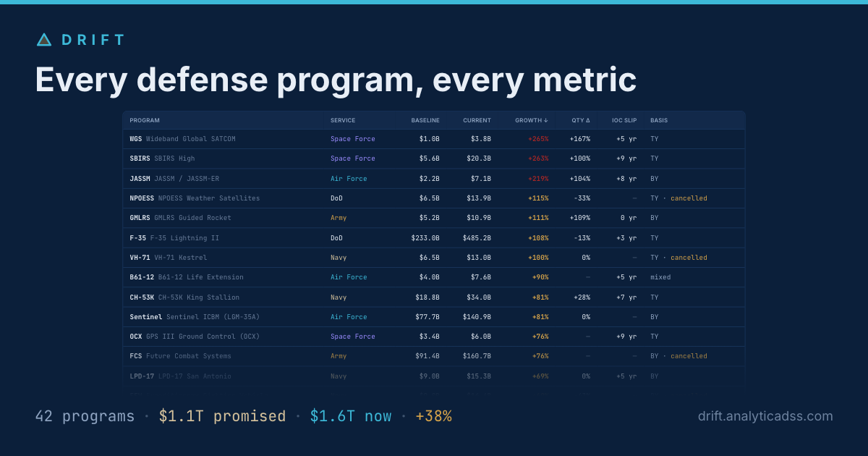Select the SBIRS High program row

(434, 159)
